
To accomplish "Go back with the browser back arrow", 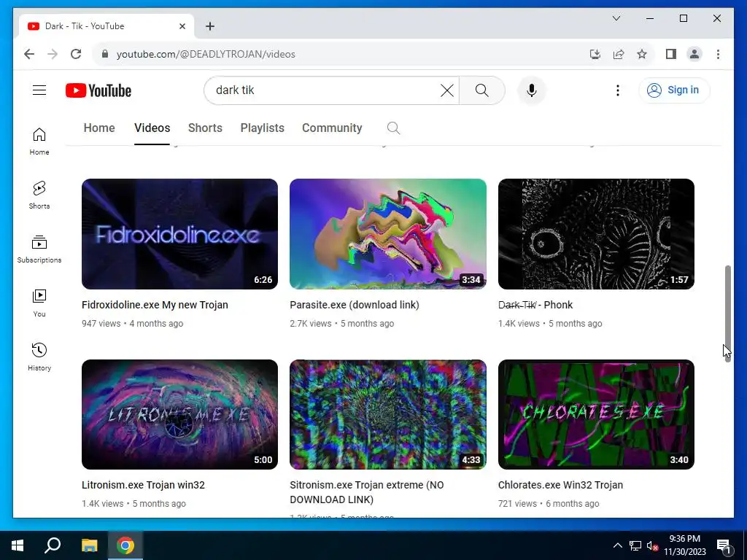I will click(x=29, y=54).
